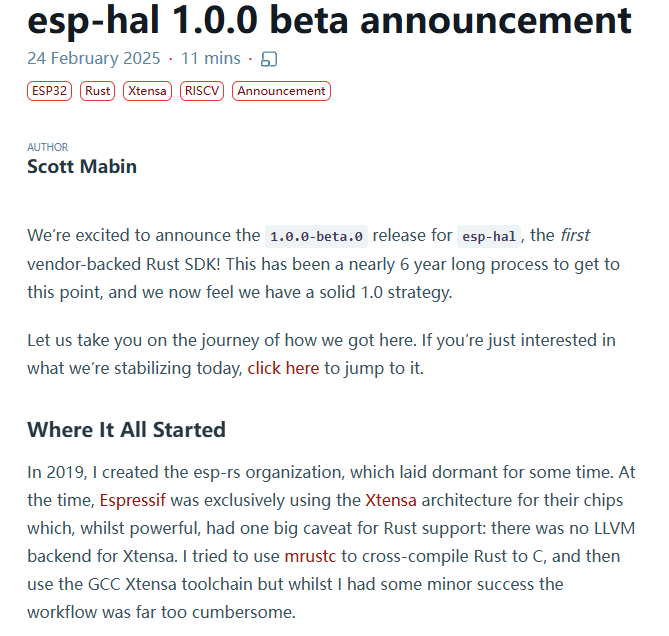Click the small icon beside 11 mins
Viewport: 669px width, 636px height.
point(268,59)
